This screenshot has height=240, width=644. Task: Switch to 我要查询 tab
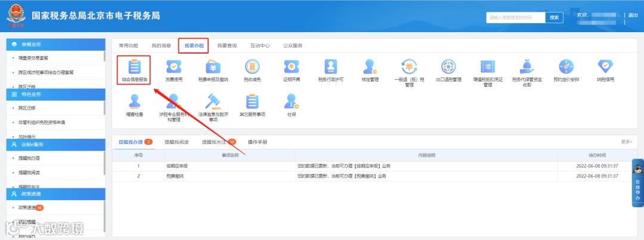point(227,45)
